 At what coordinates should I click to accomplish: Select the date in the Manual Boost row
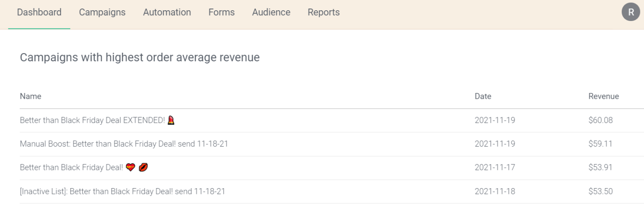pyautogui.click(x=495, y=144)
